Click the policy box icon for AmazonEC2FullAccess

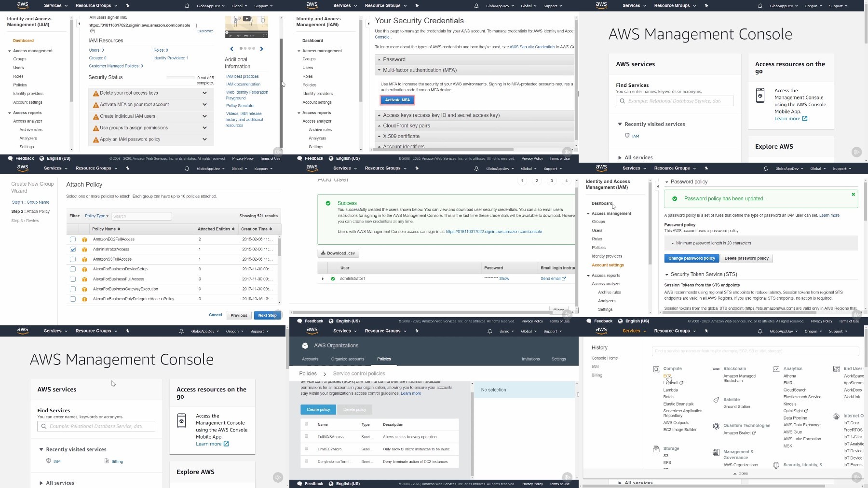(84, 239)
